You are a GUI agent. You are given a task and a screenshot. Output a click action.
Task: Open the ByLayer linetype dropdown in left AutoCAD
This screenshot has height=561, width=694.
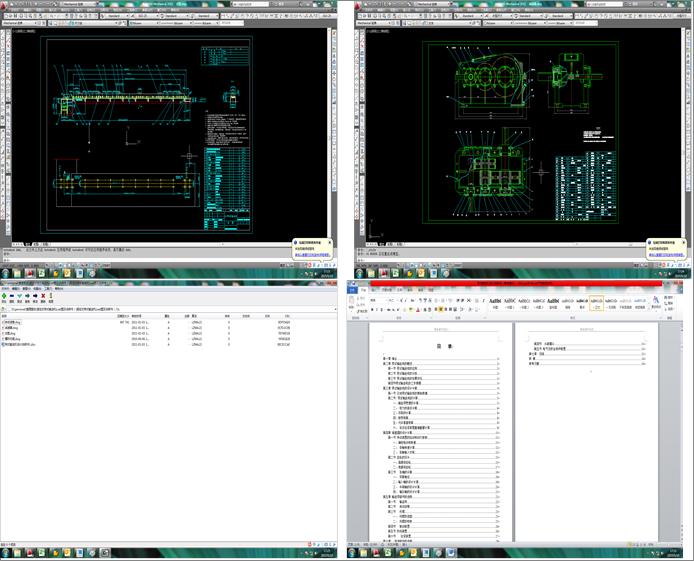176,23
